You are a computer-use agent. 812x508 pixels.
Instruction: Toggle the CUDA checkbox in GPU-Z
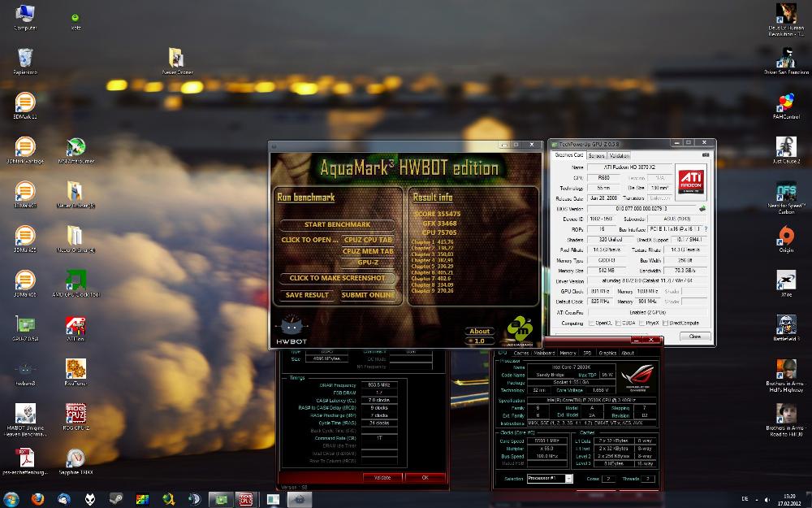pyautogui.click(x=618, y=323)
